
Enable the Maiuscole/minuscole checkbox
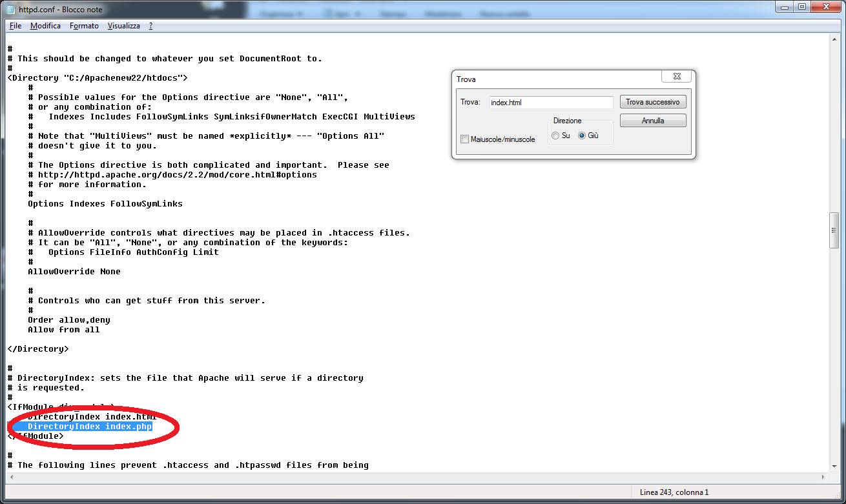465,139
